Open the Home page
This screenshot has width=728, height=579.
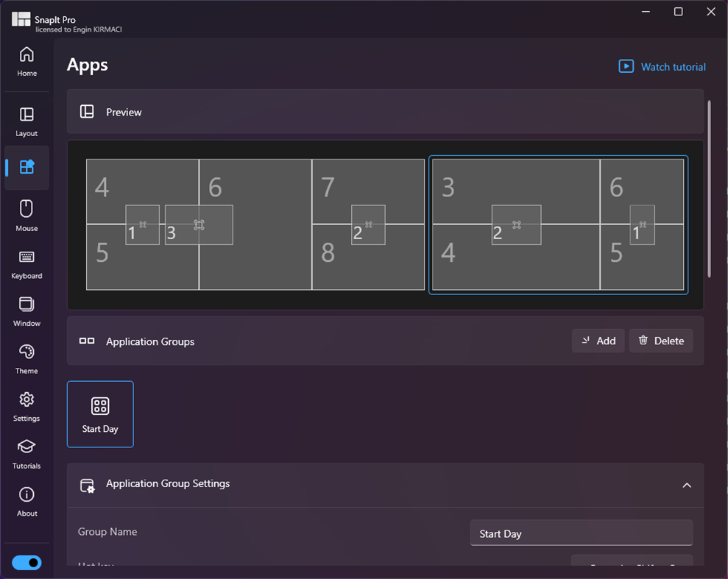pos(26,62)
